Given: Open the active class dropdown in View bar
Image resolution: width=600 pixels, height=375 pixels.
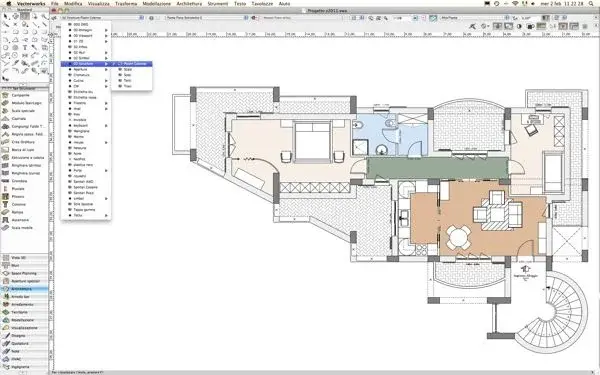Looking at the screenshot, I should coord(102,18).
